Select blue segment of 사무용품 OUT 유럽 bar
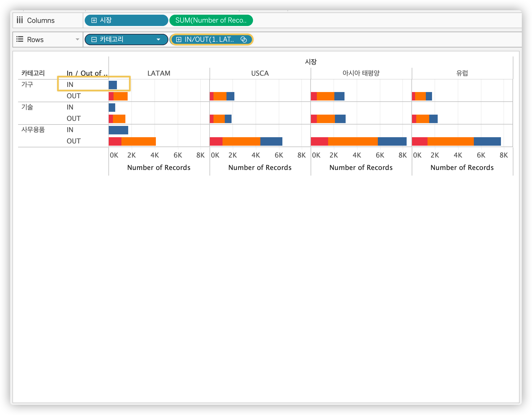 pos(487,141)
